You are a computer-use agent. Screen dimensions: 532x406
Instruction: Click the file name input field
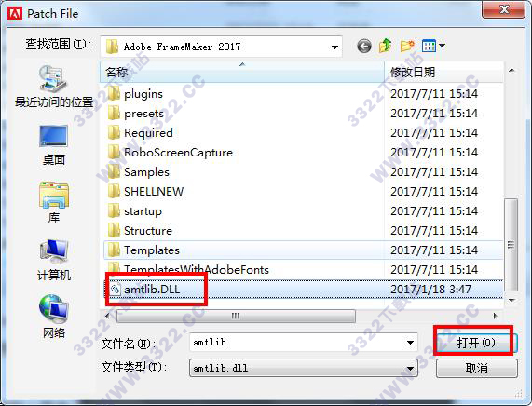click(x=298, y=343)
